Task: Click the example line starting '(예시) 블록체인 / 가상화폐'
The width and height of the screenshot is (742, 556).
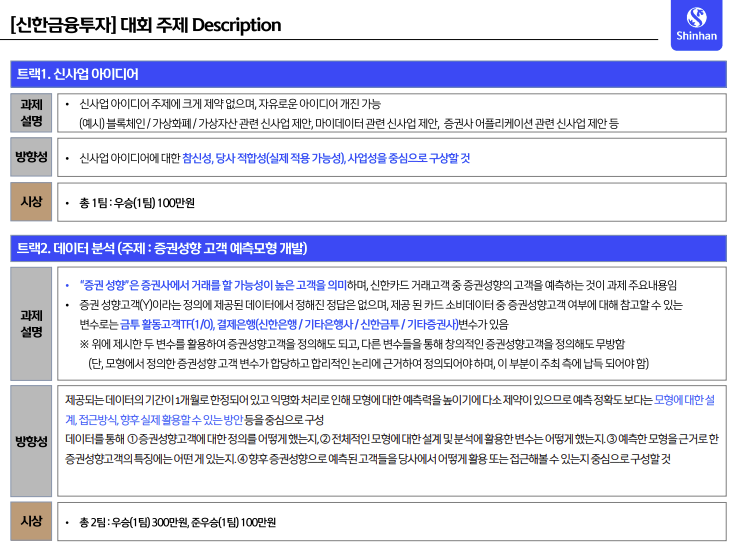Action: 349,124
